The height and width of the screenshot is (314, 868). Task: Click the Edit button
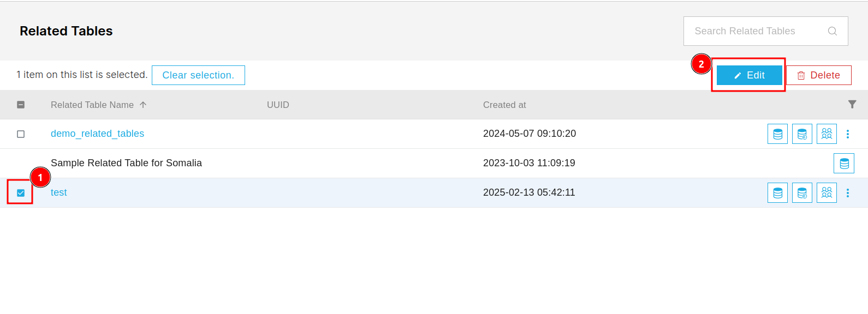(x=750, y=75)
